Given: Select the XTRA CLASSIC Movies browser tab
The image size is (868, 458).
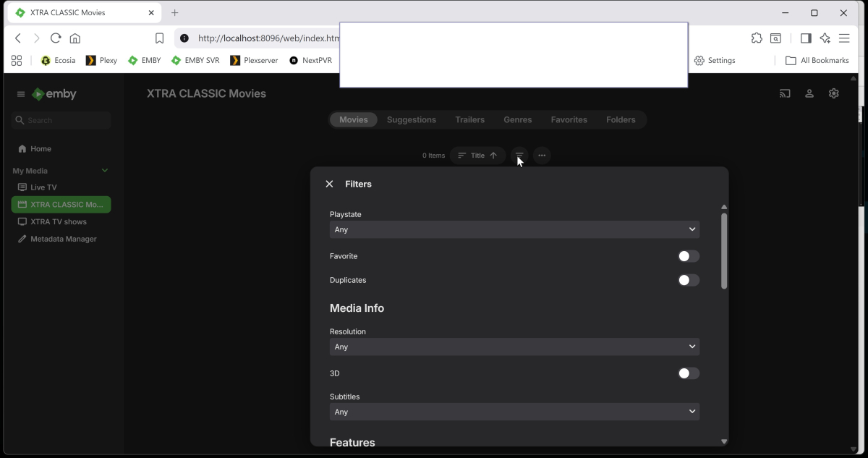Looking at the screenshot, I should point(85,12).
